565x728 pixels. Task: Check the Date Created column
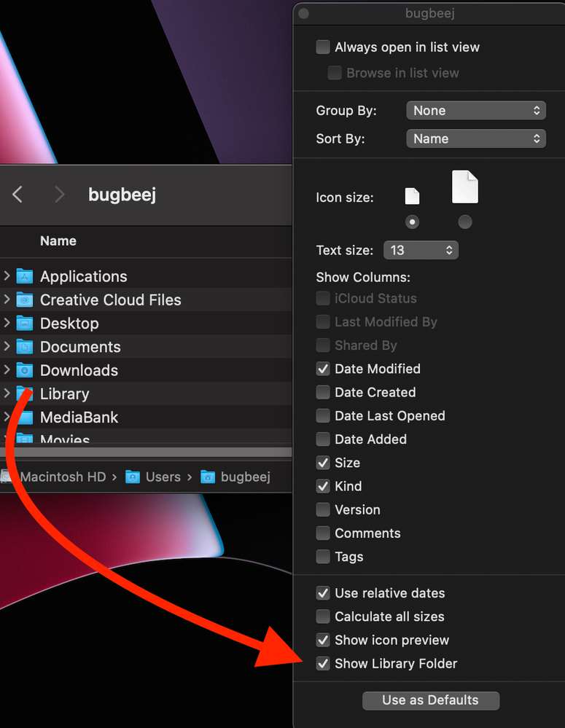pyautogui.click(x=323, y=392)
